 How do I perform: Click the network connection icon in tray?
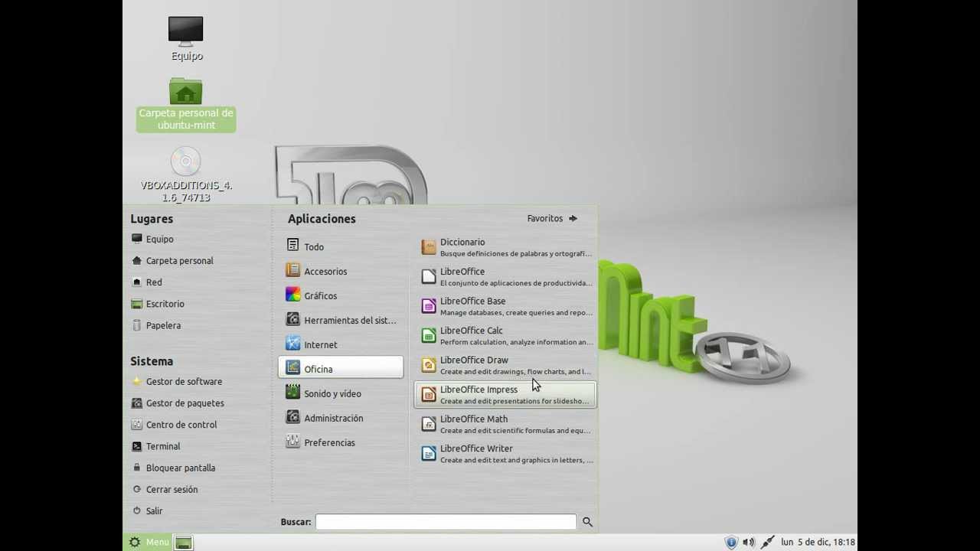coord(767,542)
